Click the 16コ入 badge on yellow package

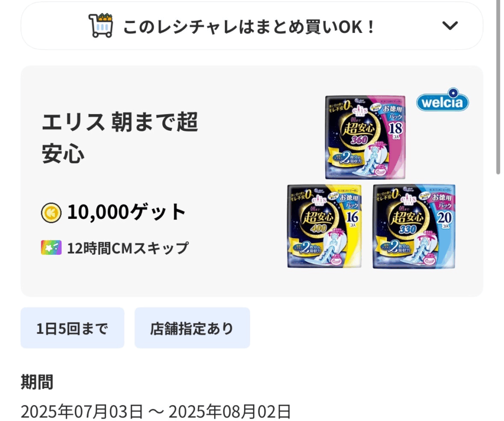[x=352, y=219]
